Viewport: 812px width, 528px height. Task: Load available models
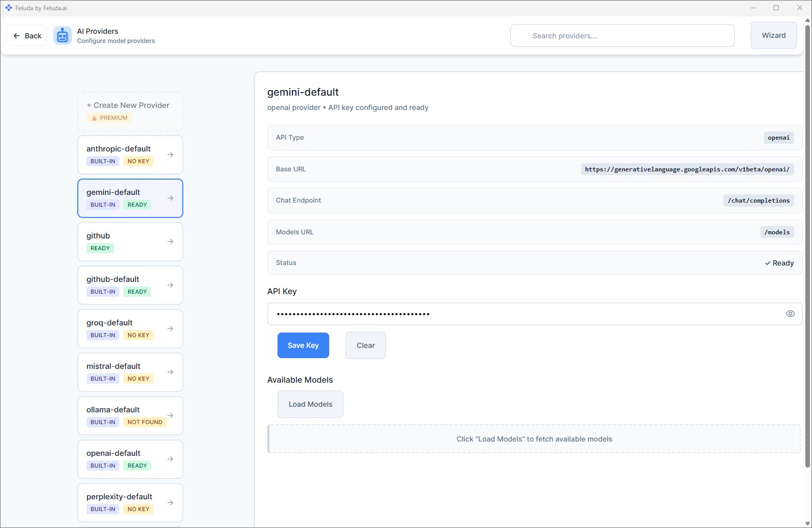point(310,404)
